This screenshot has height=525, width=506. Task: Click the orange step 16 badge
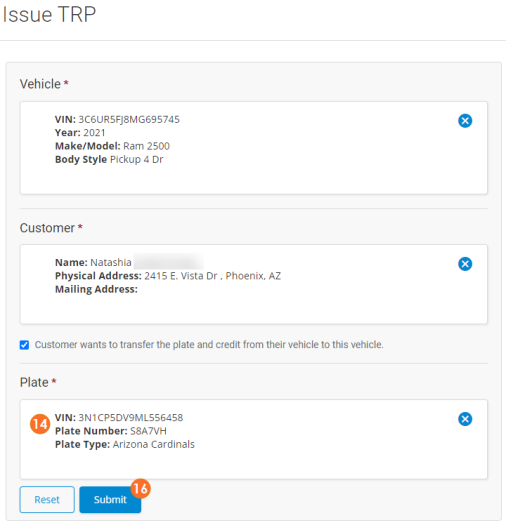point(140,489)
